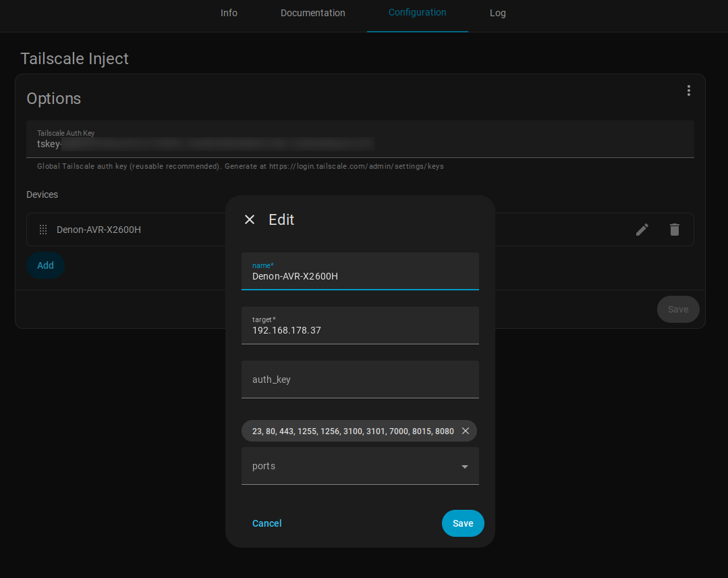
Task: Switch to the Info tab
Action: point(229,13)
